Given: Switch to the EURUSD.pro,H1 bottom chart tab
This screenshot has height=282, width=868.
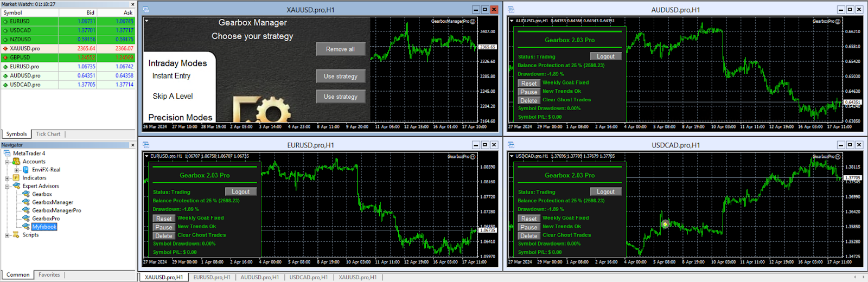Looking at the screenshot, I should (212, 277).
